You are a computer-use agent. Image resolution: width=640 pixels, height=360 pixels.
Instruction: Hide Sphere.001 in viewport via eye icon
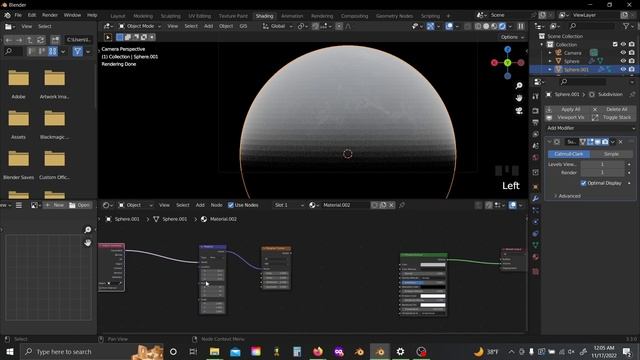623,69
